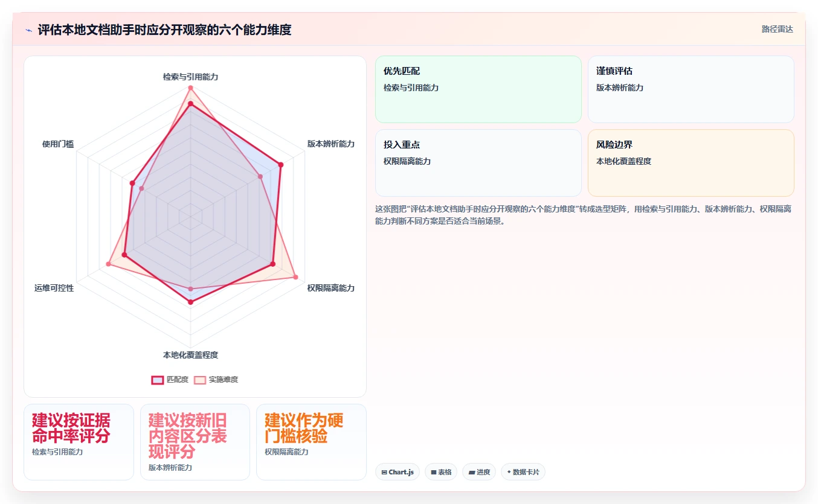This screenshot has height=504, width=818.
Task: Click the 权限隔离能力 radar axis label
Action: 330,288
